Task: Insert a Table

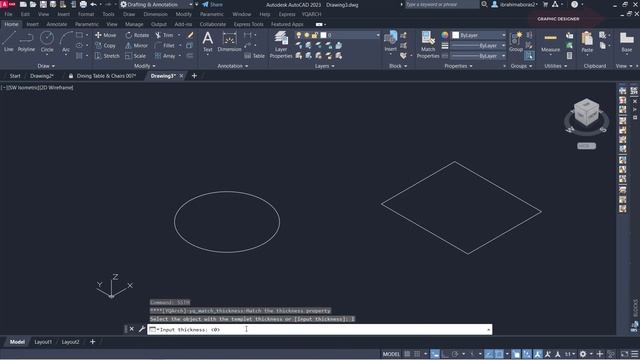Action: 255,56
